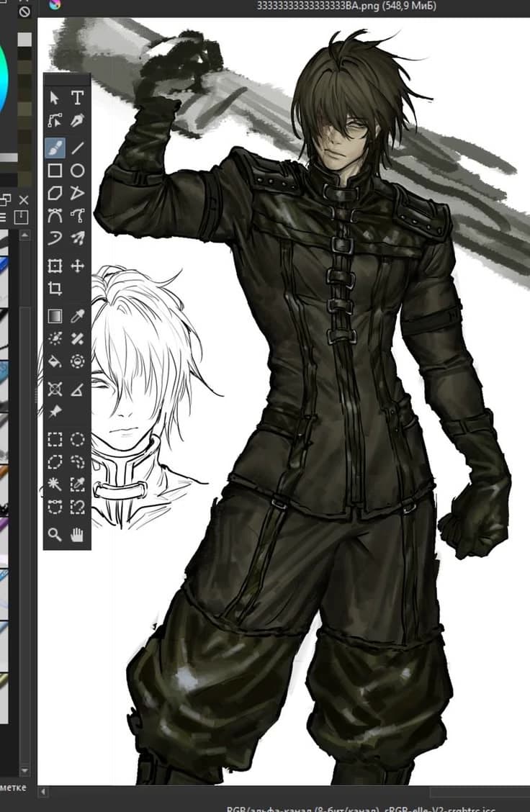Select the Dynamic Brush tool
The image size is (530, 812).
(55, 238)
